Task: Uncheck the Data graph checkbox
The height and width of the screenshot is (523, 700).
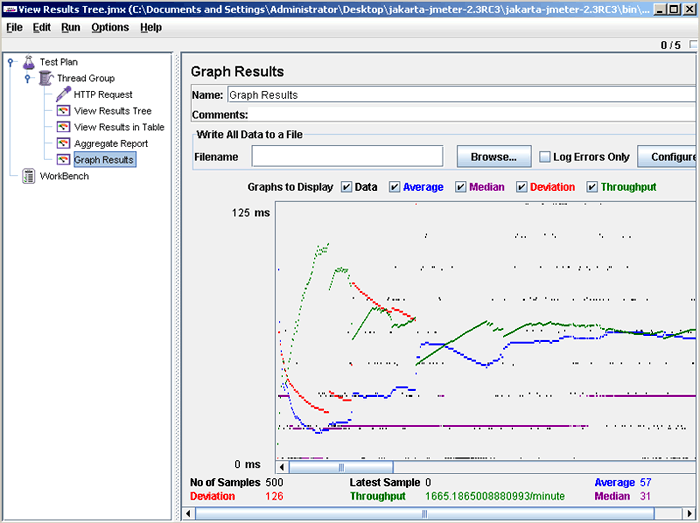Action: (346, 187)
